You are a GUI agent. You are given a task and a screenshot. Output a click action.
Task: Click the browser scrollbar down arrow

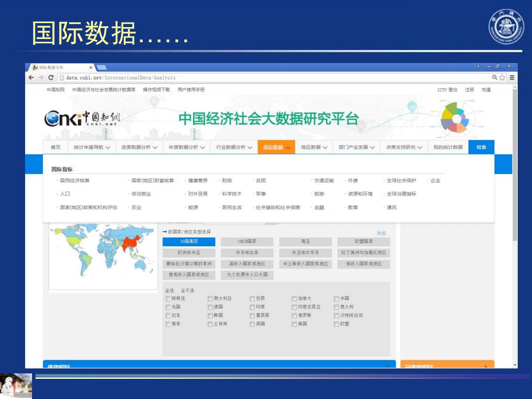515,366
